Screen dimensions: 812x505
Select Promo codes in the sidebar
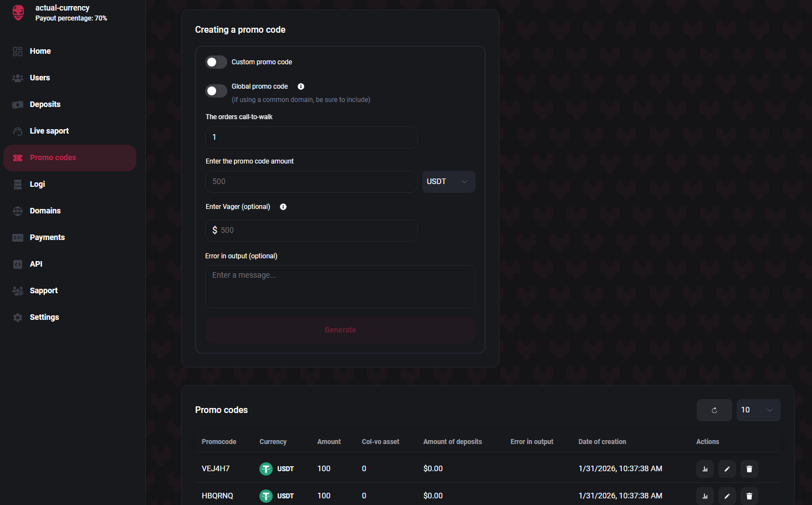pos(70,158)
